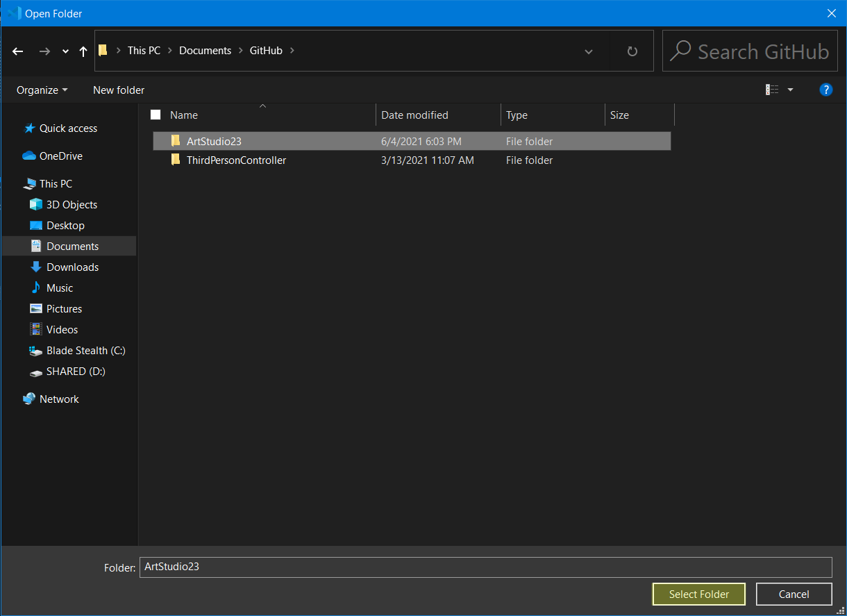The image size is (847, 616).
Task: Open Desktop in navigation pane
Action: 65,225
